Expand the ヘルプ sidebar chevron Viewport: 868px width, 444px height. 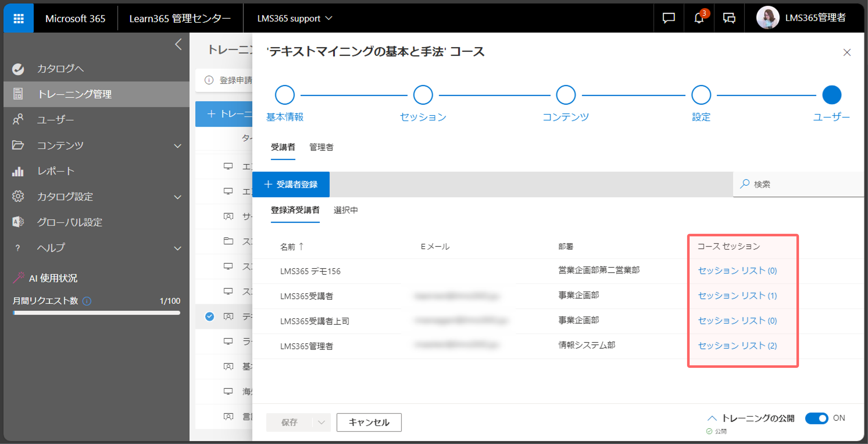[x=178, y=249]
